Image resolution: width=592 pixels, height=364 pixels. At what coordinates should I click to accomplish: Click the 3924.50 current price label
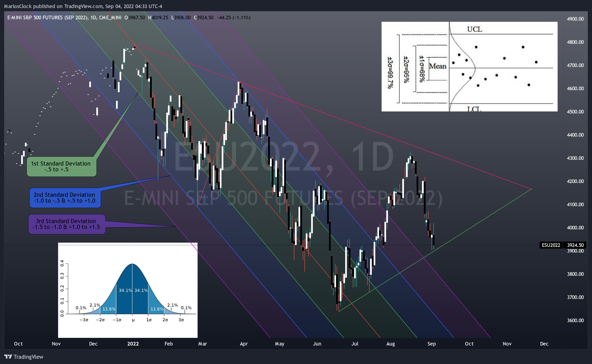pos(575,245)
